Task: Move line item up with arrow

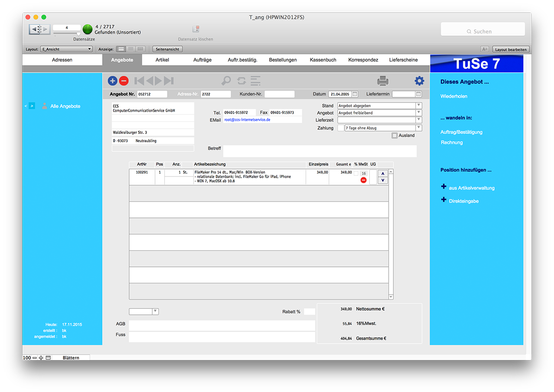Action: 383,174
